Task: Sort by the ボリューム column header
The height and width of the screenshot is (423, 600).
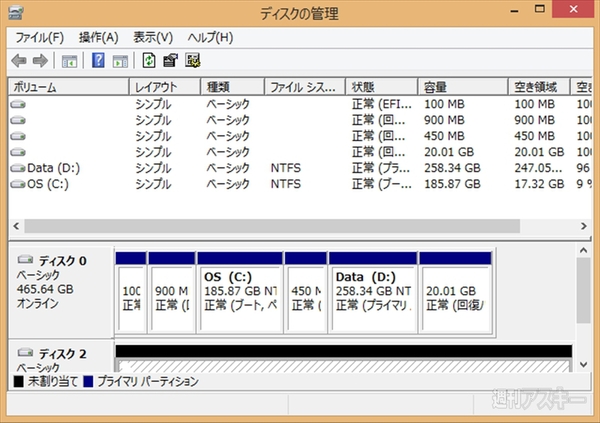Action: [68, 87]
